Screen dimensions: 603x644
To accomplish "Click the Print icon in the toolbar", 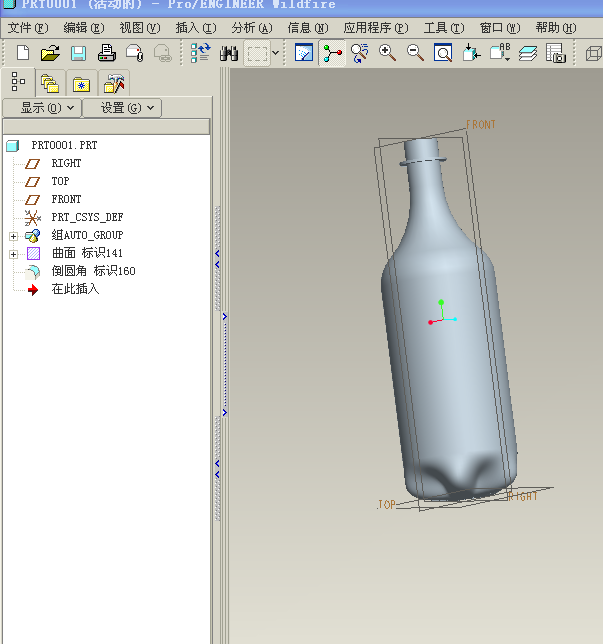I will tap(106, 53).
